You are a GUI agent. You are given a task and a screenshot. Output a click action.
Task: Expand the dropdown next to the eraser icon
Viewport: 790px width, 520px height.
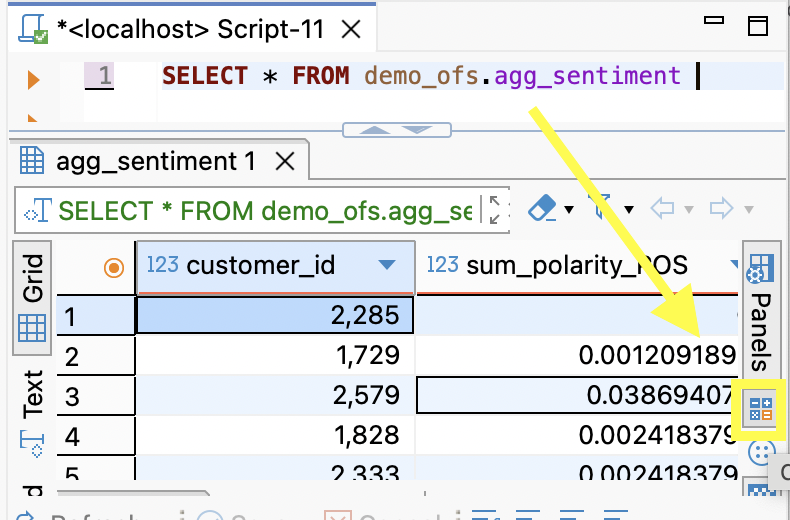click(569, 209)
